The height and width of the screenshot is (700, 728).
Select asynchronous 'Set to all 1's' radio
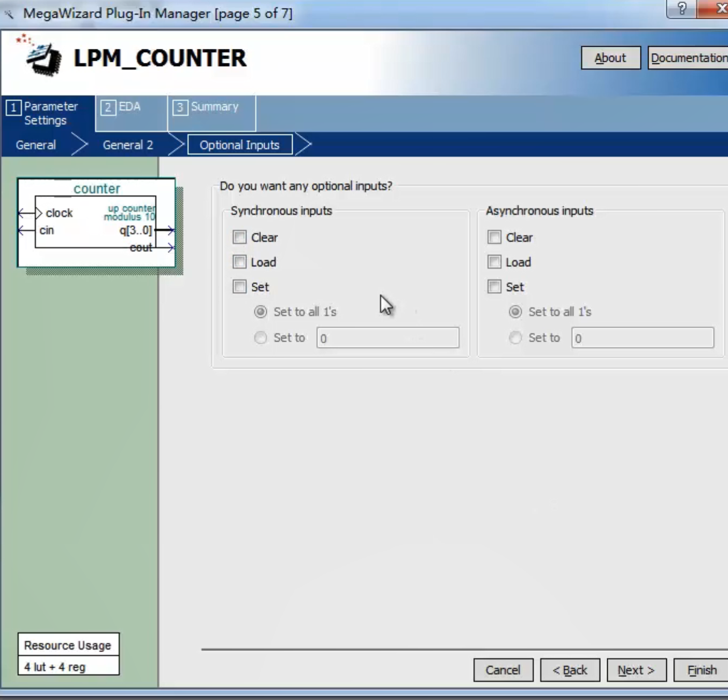coord(515,312)
